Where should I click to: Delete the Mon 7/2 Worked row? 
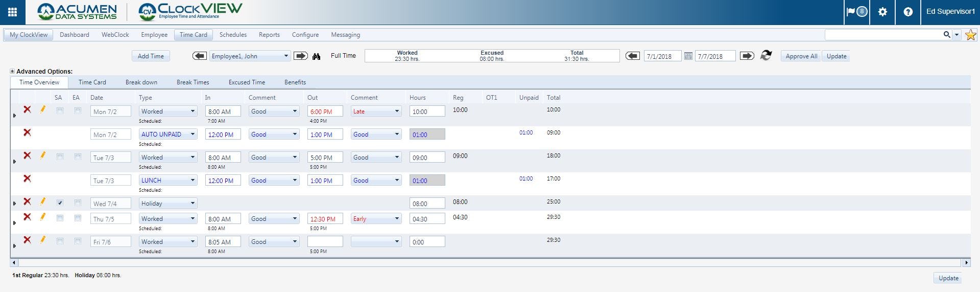[27, 109]
